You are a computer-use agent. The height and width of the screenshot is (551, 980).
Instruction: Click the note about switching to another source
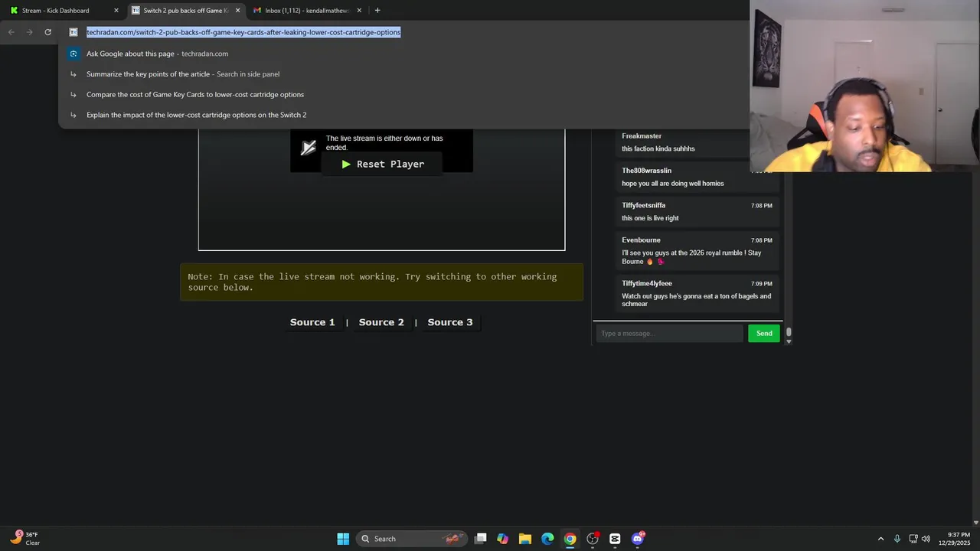pyautogui.click(x=381, y=282)
